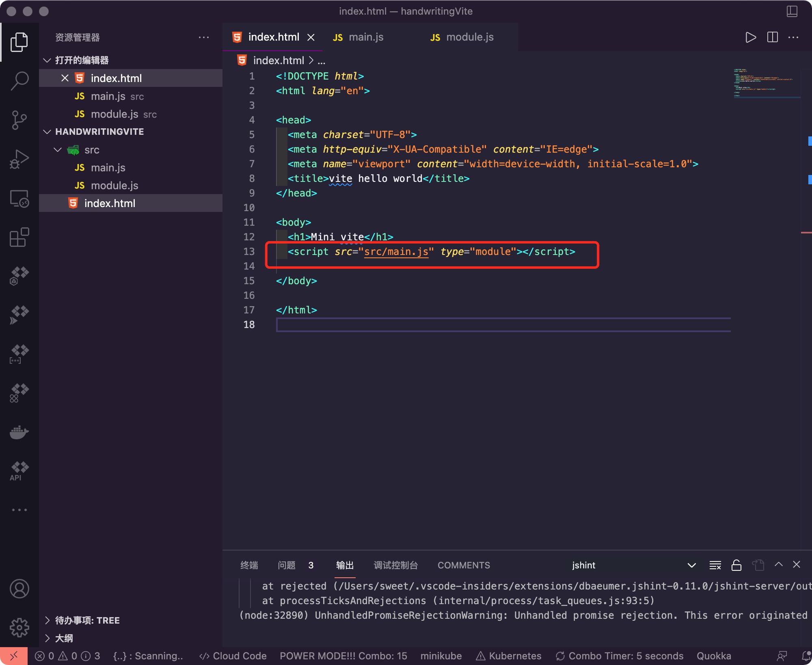The height and width of the screenshot is (665, 812).
Task: Close the bottom panel
Action: coord(797,564)
